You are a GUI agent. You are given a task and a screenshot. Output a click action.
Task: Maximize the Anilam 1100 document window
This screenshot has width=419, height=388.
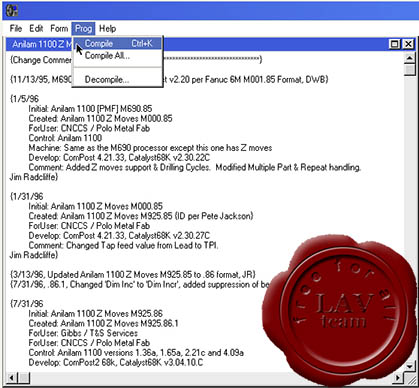395,44
